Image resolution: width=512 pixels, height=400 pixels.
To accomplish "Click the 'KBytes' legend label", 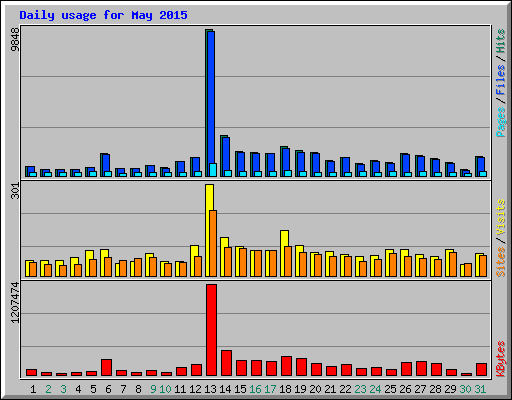I will point(500,359).
